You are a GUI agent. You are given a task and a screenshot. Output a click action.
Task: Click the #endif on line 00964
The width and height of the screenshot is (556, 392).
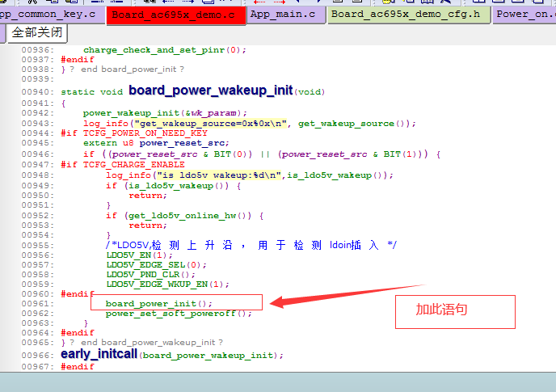78,333
